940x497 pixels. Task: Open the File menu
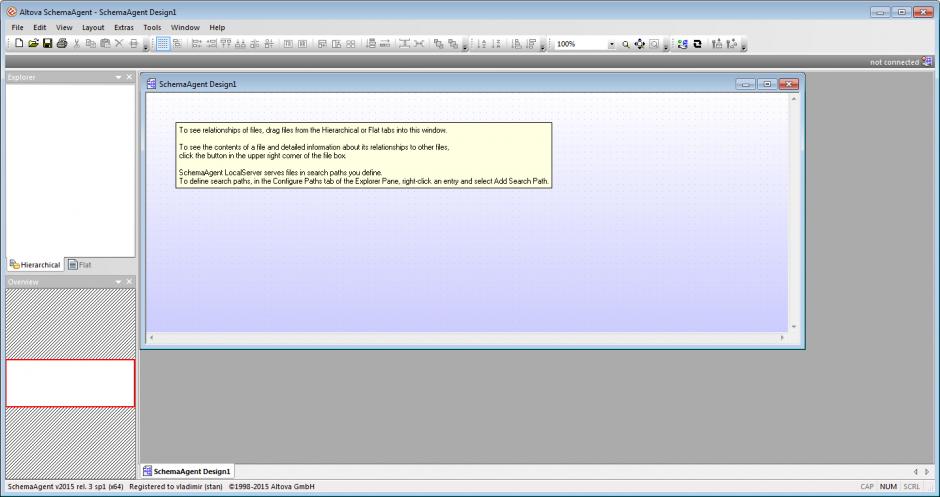[17, 28]
